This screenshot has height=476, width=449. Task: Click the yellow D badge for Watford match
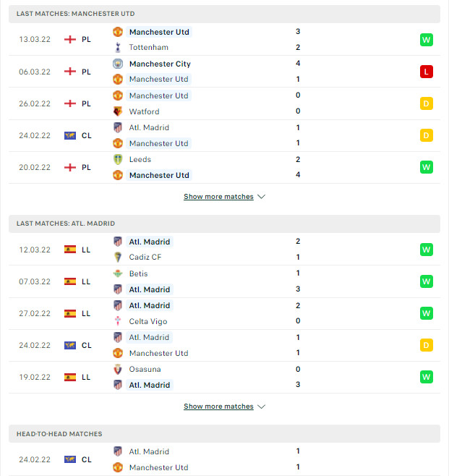(427, 103)
